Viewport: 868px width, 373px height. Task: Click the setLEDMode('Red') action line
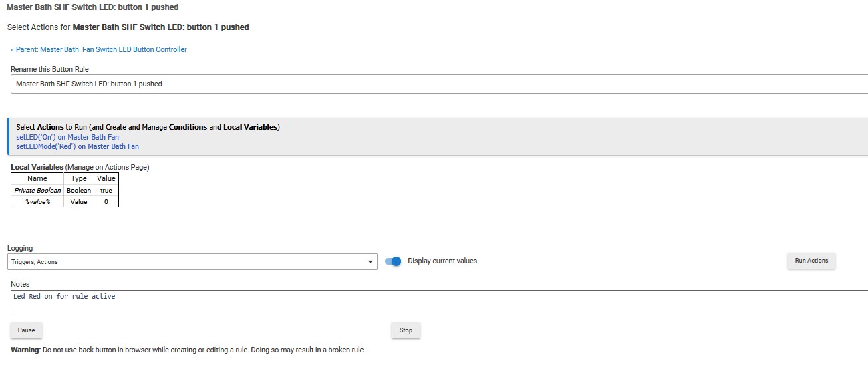tap(78, 146)
